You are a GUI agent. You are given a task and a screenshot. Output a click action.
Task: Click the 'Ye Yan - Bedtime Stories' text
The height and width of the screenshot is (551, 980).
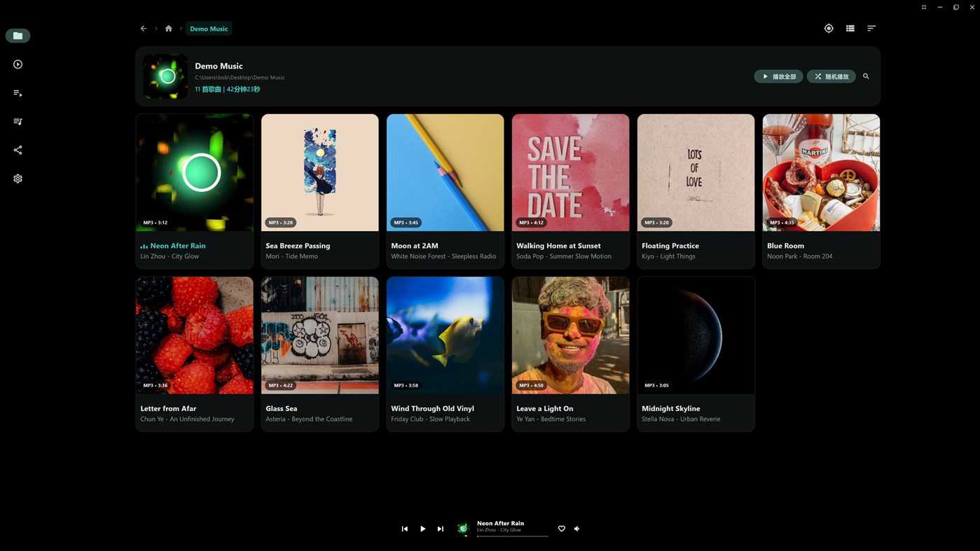[x=551, y=419]
